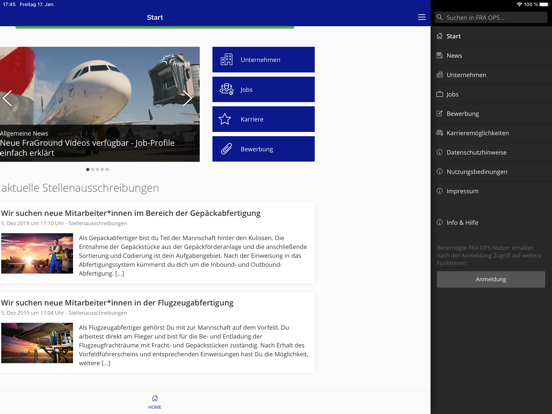
Task: Click the Karrieremöglichkeiten icon in sidebar
Action: tap(439, 133)
